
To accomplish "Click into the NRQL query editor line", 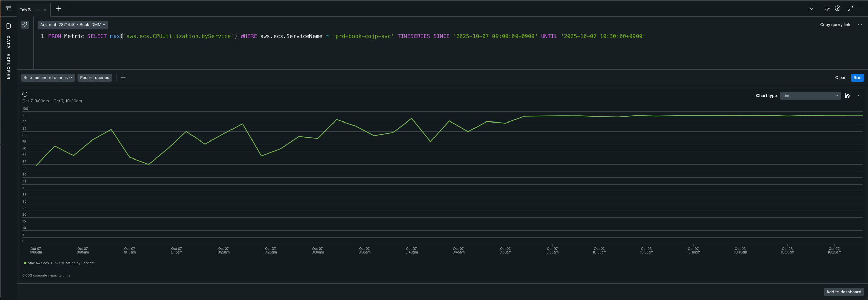I will [x=346, y=36].
